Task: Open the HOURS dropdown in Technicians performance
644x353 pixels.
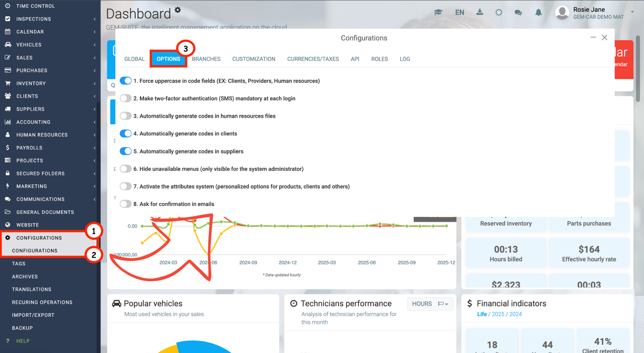Action: [430, 304]
